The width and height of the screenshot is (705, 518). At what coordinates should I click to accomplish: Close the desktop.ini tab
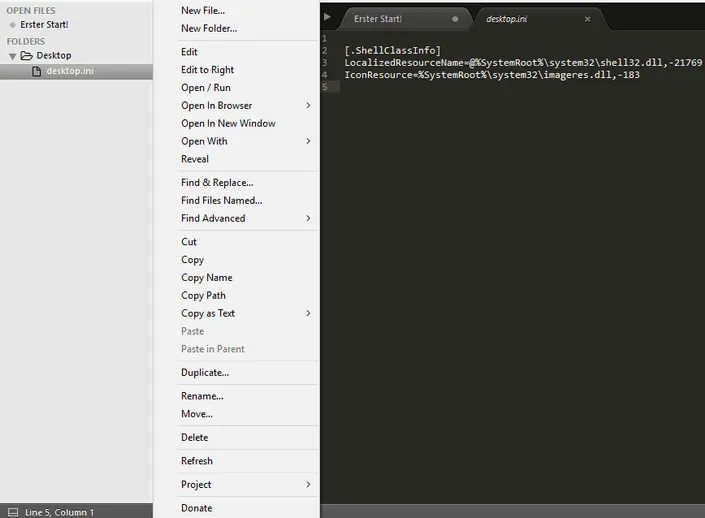pyautogui.click(x=587, y=19)
